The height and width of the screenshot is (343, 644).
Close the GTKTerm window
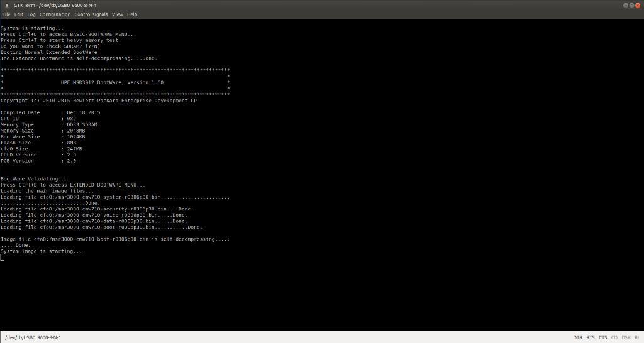click(x=638, y=5)
